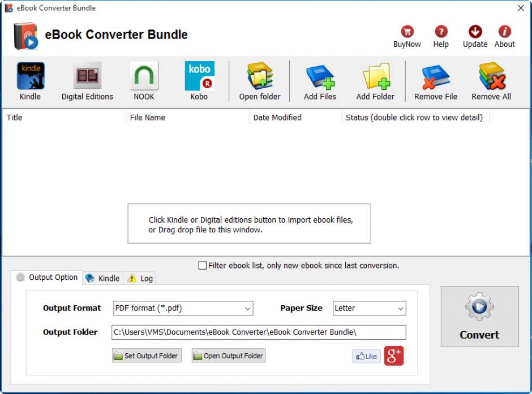
Task: Import books with the Kindle icon
Action: (x=31, y=81)
